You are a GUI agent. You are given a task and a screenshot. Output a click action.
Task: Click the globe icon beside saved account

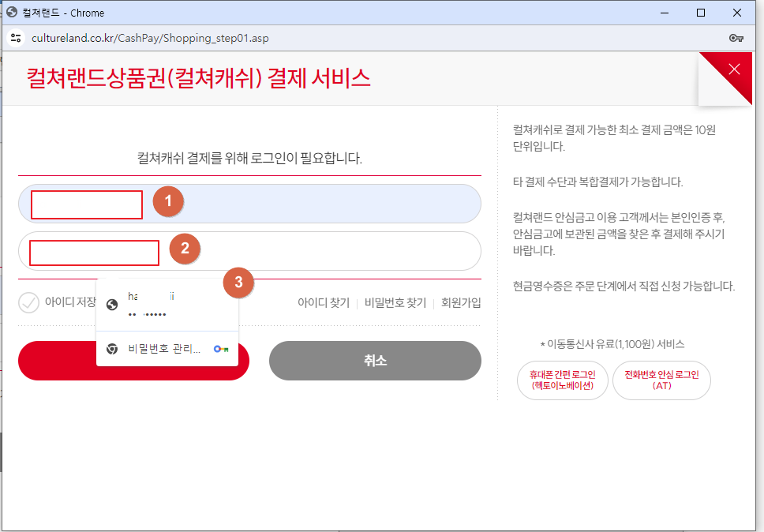(x=112, y=305)
